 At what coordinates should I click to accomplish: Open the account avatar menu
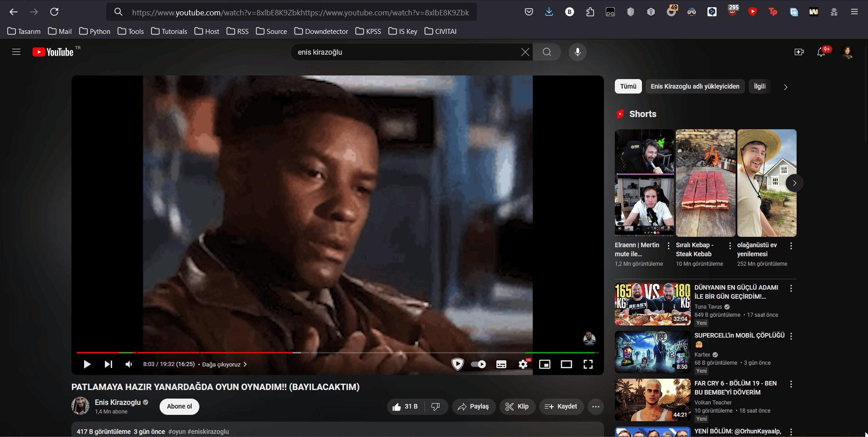[847, 52]
